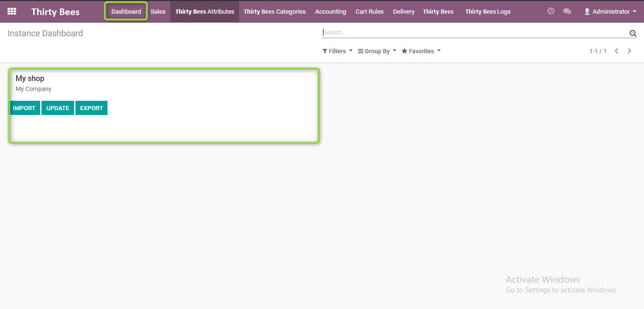Click the IMPORT button on My shop
The image size is (644, 309).
point(24,108)
